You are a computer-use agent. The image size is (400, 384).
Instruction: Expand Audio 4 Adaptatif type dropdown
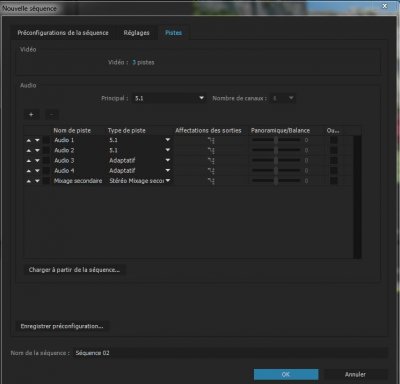[168, 170]
